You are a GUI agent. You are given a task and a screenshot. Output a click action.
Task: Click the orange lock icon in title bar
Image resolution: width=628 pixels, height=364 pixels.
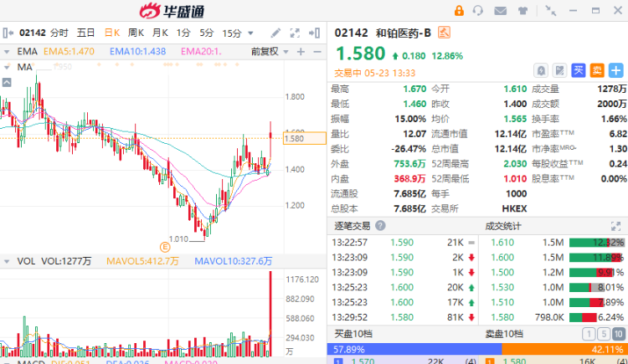tap(459, 10)
